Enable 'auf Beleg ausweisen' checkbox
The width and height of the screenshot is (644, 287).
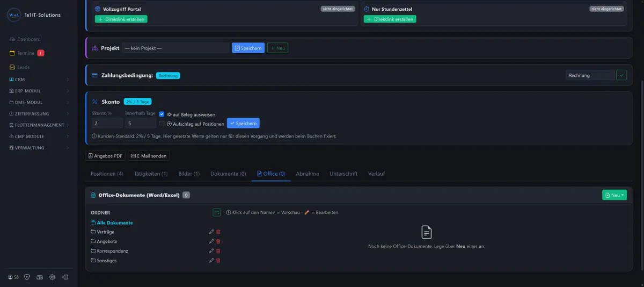tap(162, 114)
